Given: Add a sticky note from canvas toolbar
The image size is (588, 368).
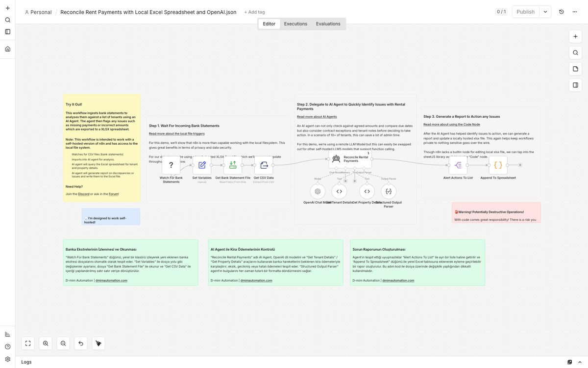Looking at the screenshot, I should point(575,69).
